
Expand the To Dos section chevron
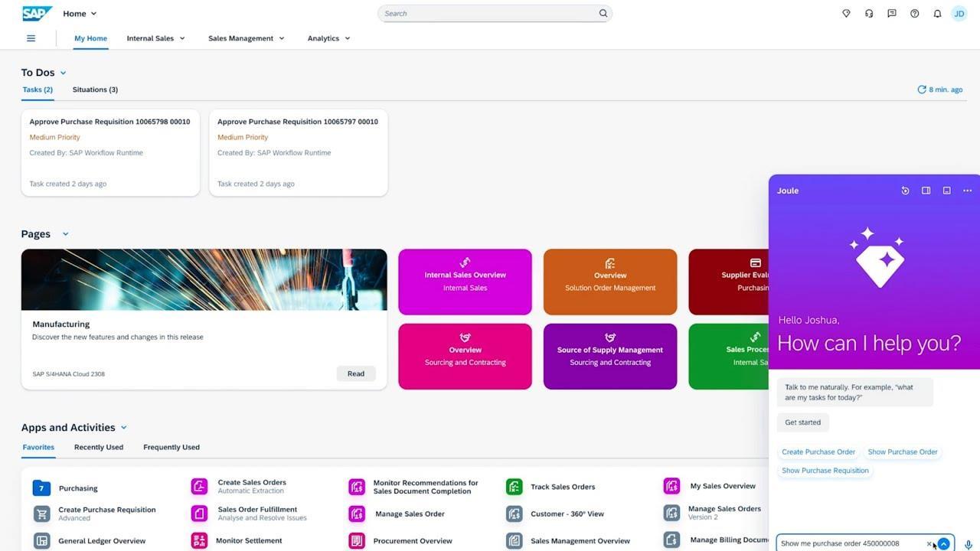(x=63, y=73)
